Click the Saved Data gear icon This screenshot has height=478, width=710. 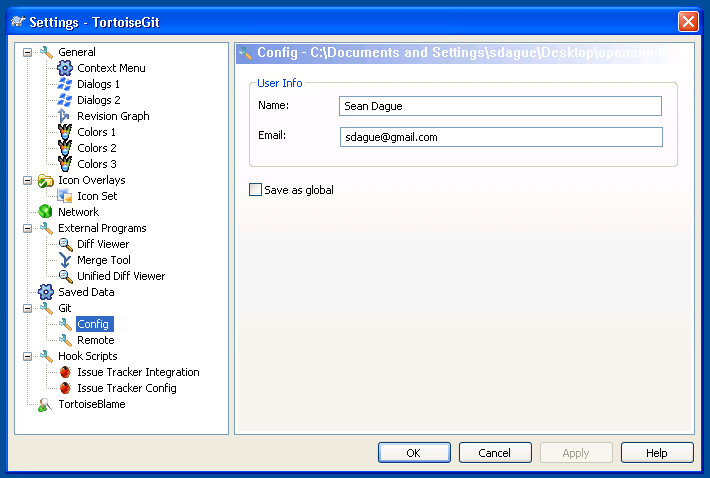pyautogui.click(x=45, y=292)
